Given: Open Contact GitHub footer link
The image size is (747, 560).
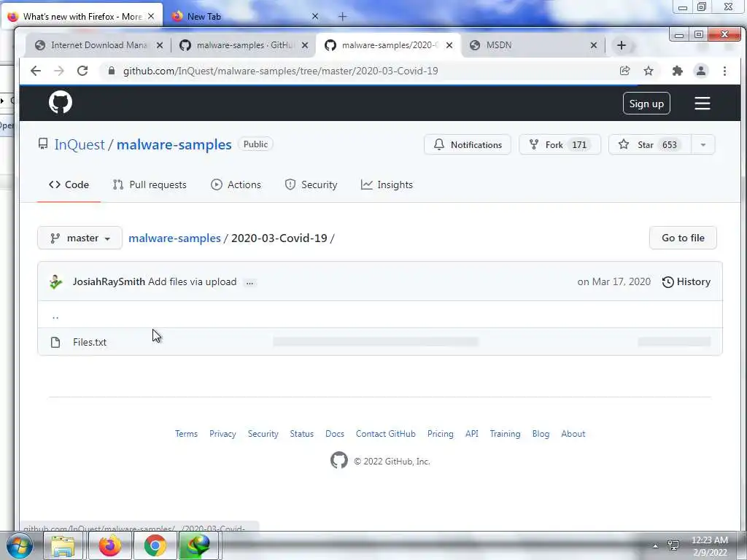Looking at the screenshot, I should point(385,434).
